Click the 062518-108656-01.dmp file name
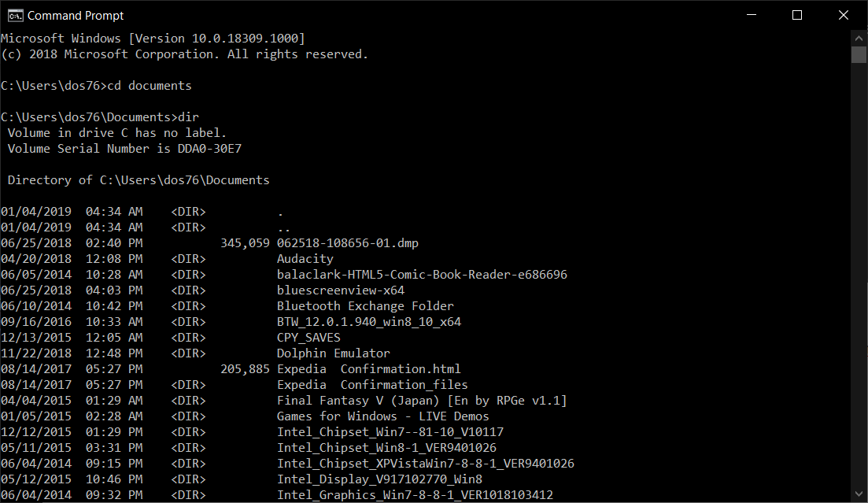The width and height of the screenshot is (868, 503). click(348, 243)
